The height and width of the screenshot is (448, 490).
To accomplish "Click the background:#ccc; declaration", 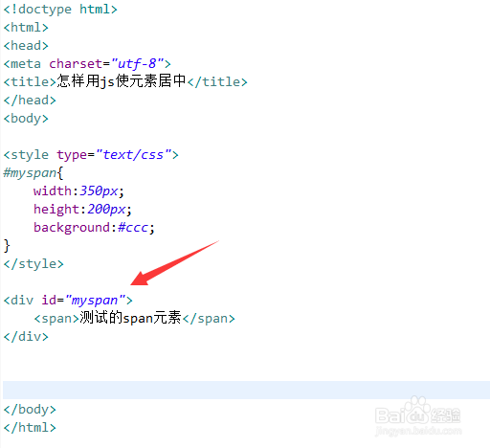I will 94,228.
